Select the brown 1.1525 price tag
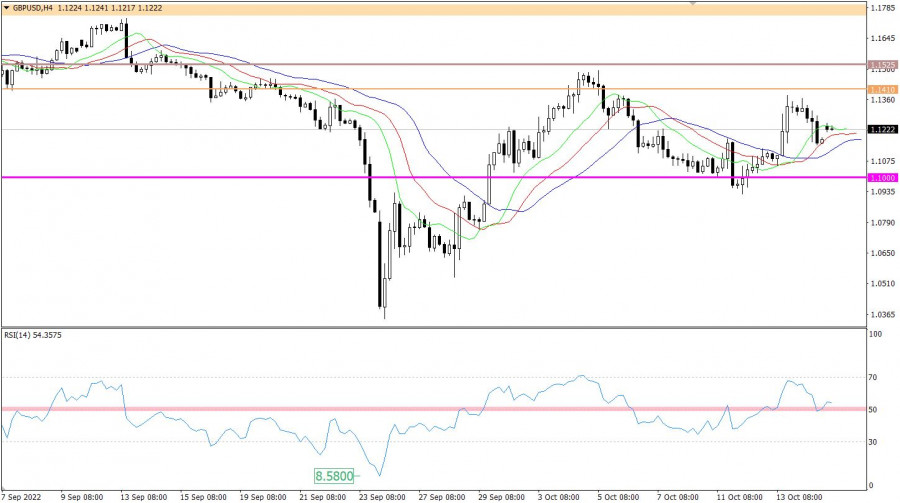 [x=881, y=65]
